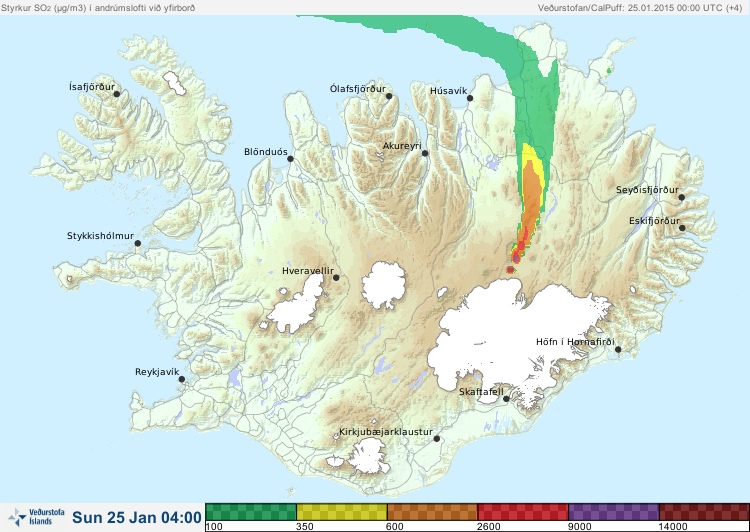The image size is (750, 532).
Task: Click the Mýrdalsjökull glacier white area
Action: (368, 457)
